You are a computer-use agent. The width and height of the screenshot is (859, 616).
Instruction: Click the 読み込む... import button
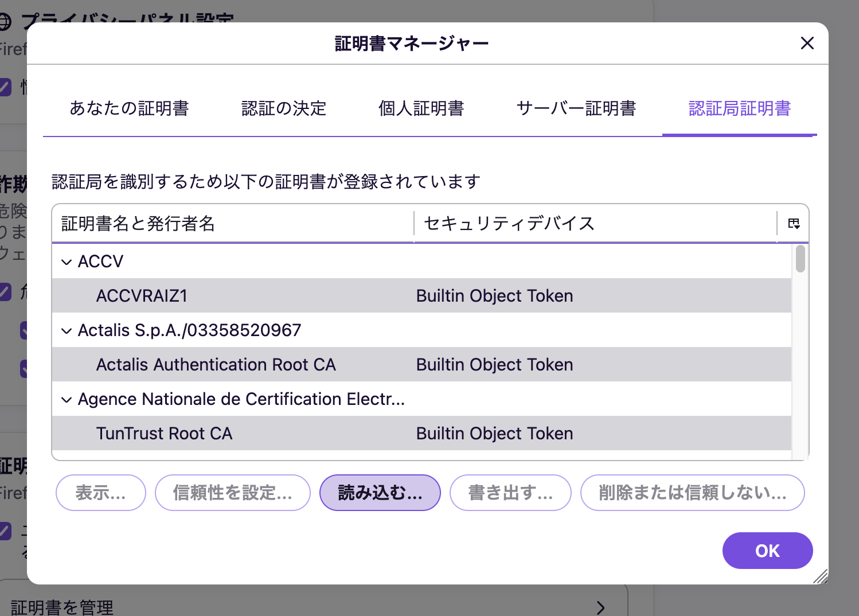(x=380, y=493)
